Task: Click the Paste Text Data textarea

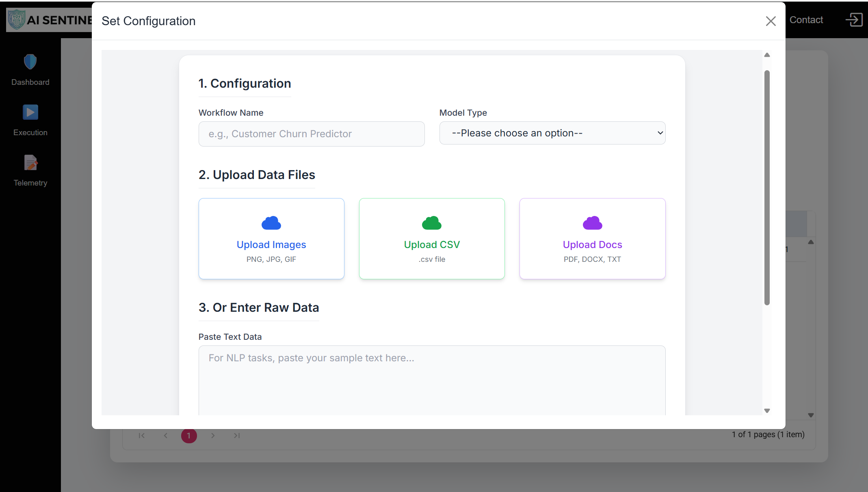Action: click(431, 380)
